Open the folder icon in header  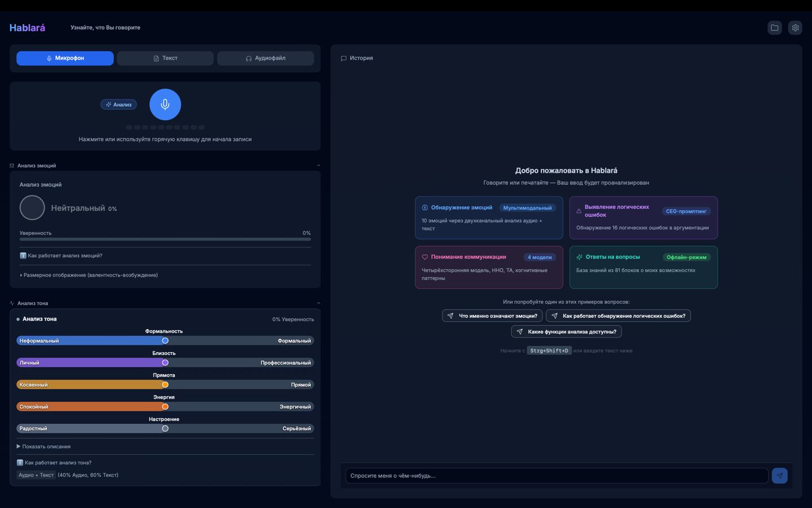775,28
